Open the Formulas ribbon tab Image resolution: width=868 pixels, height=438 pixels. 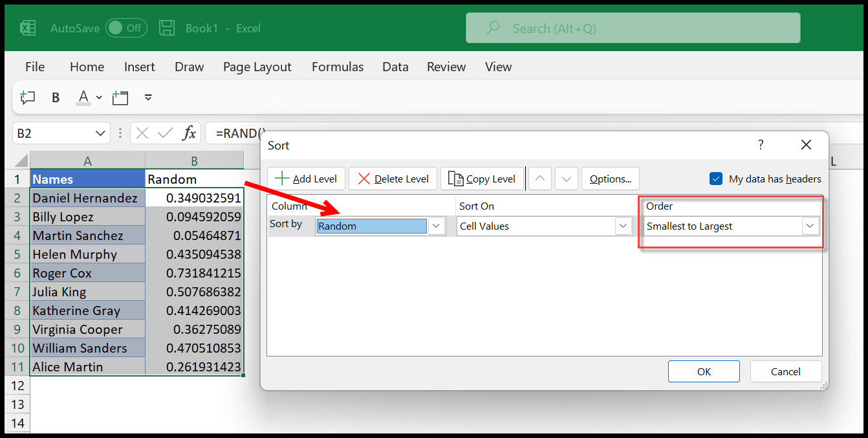(x=337, y=67)
